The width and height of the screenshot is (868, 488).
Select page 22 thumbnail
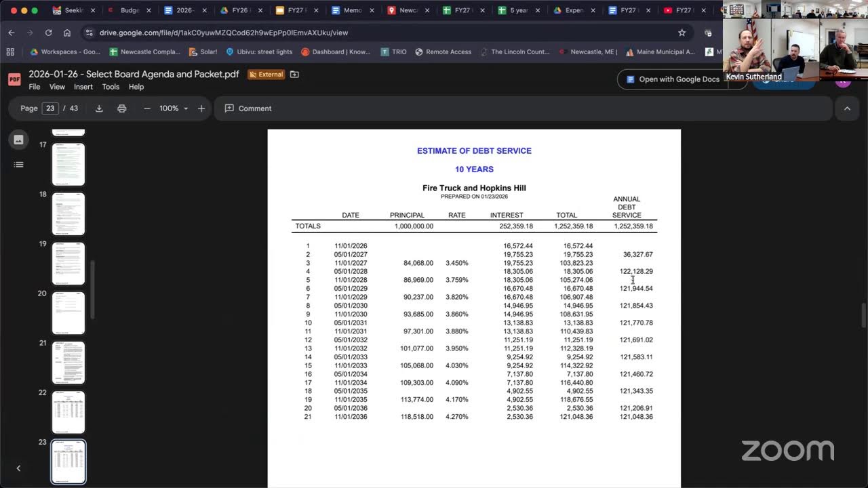tap(68, 412)
